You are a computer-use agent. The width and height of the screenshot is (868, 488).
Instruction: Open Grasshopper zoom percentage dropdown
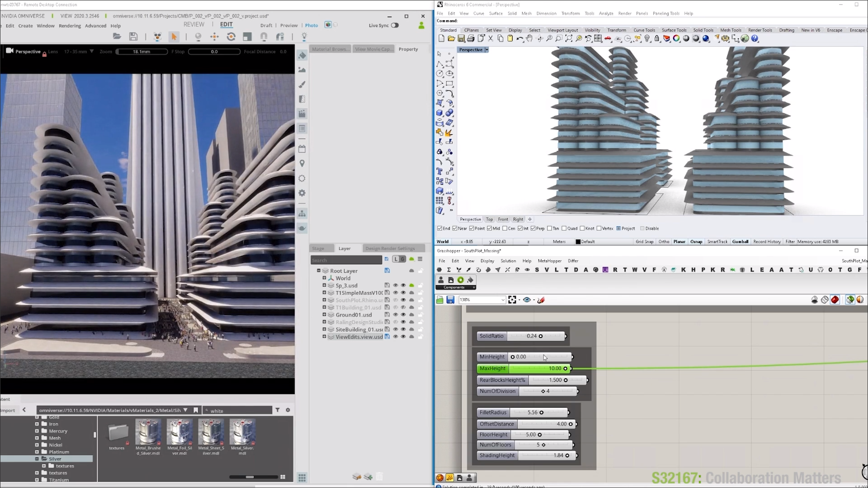tap(503, 300)
